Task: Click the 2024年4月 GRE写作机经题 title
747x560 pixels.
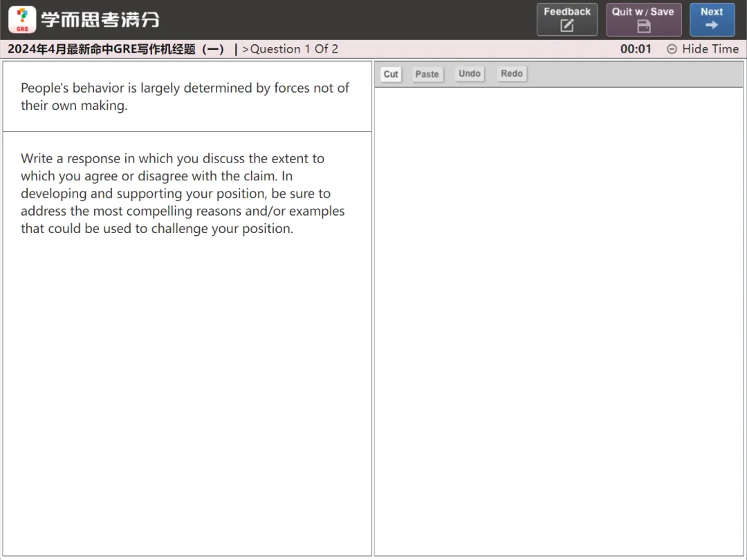Action: pyautogui.click(x=116, y=49)
